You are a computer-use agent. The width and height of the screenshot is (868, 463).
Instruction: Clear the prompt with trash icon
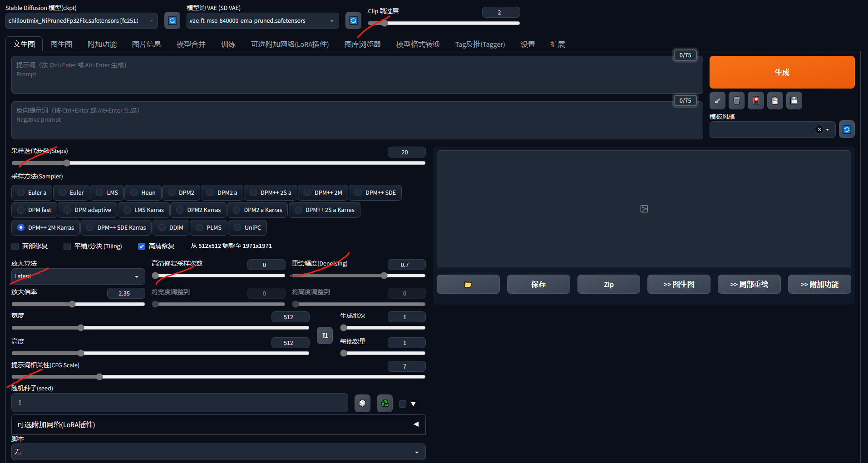click(736, 101)
